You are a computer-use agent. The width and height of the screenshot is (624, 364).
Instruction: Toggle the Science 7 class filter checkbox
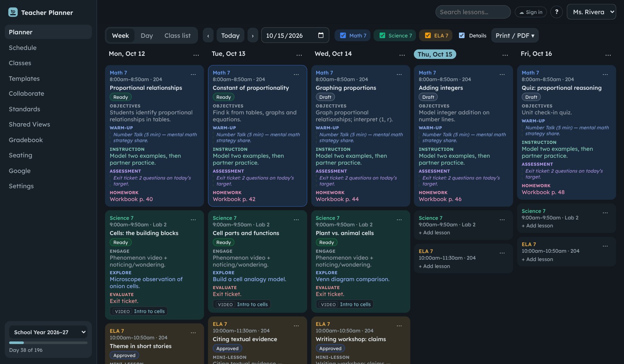[382, 35]
